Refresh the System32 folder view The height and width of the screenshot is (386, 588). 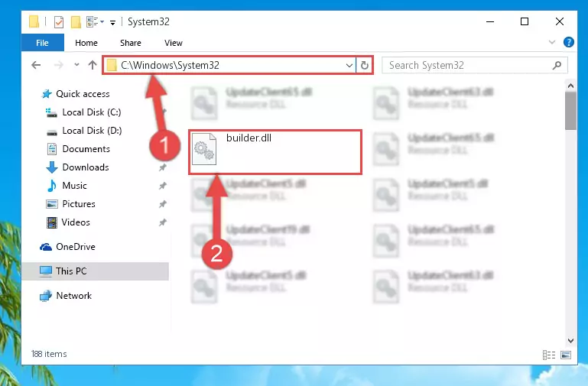click(x=365, y=66)
